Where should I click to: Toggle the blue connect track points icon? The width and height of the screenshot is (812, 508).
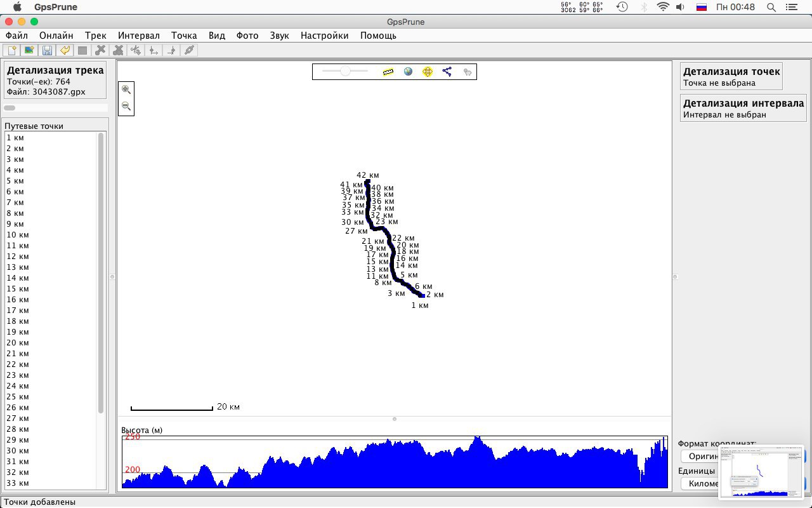447,72
